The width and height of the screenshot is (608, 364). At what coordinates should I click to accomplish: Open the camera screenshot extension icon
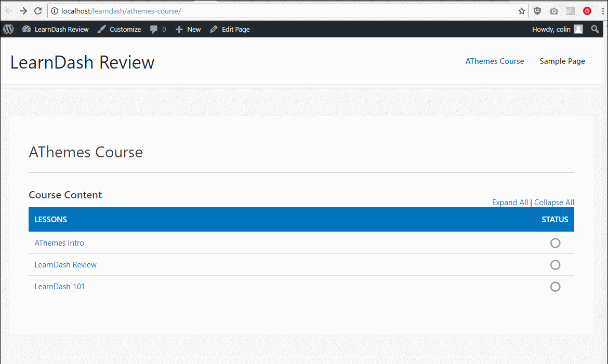[554, 11]
